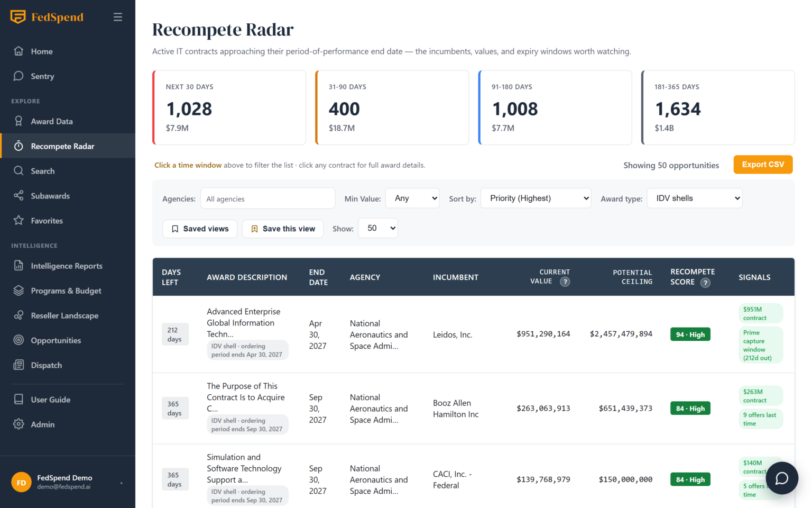812x508 pixels.
Task: Click the User Guide book icon
Action: point(19,400)
